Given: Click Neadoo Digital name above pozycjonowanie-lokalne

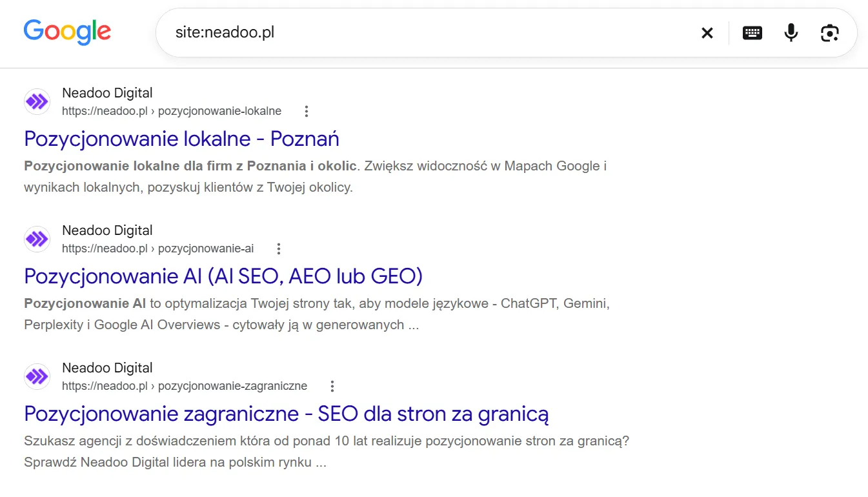Looking at the screenshot, I should point(107,93).
